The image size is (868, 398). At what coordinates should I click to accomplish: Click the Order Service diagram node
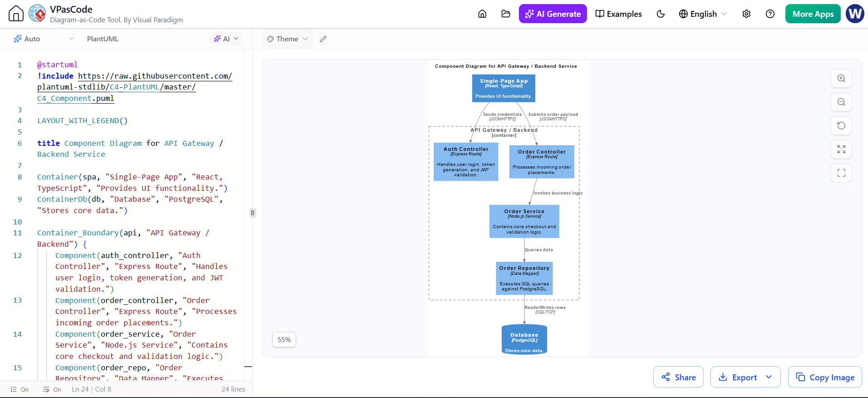[524, 221]
